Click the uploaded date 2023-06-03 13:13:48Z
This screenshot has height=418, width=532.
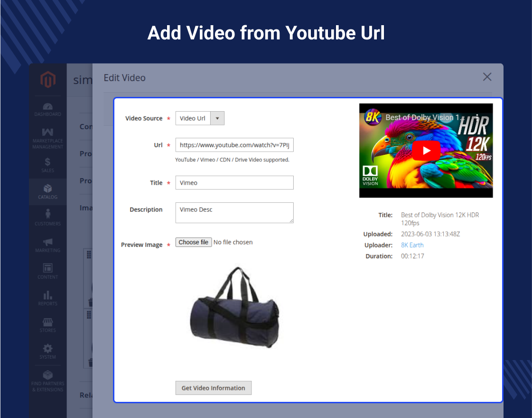[430, 234]
